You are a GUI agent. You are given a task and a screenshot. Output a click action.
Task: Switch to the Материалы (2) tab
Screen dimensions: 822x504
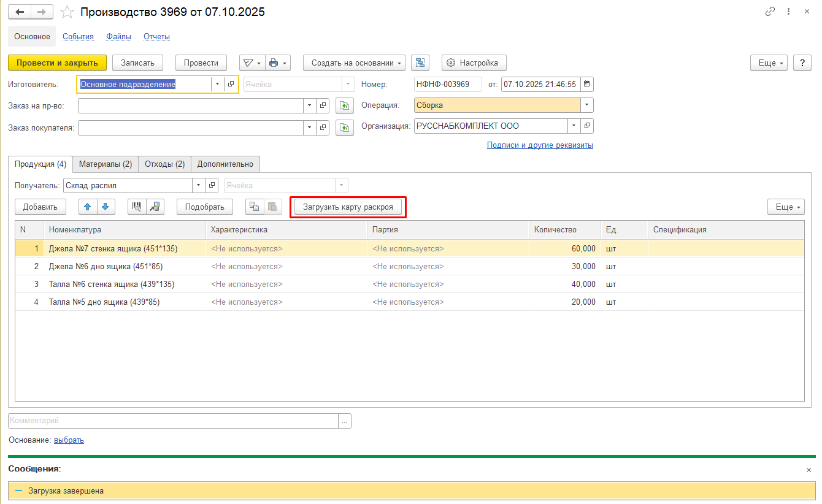105,164
